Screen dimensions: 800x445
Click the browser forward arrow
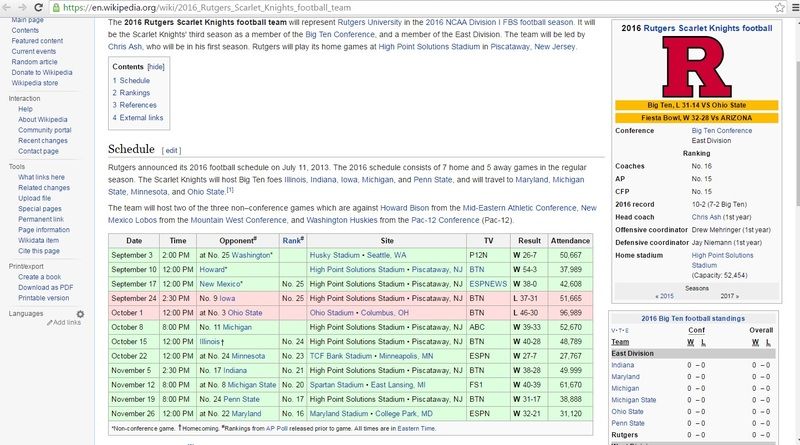(22, 7)
